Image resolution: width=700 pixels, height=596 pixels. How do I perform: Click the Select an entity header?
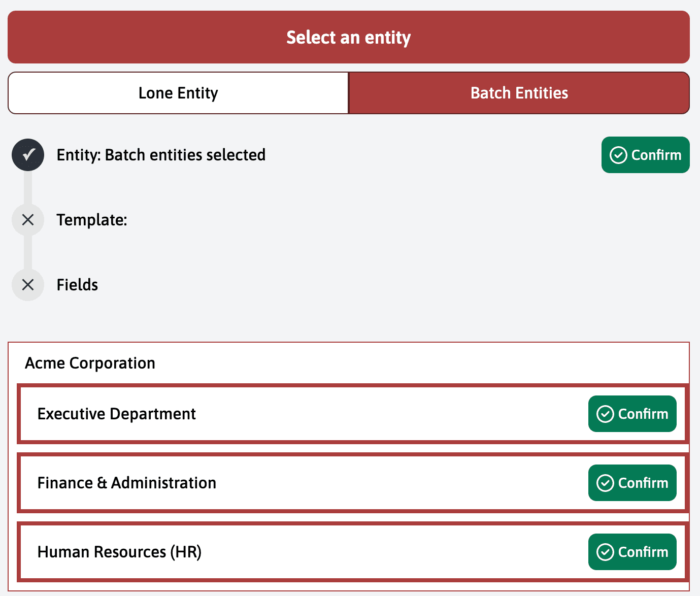pos(349,38)
